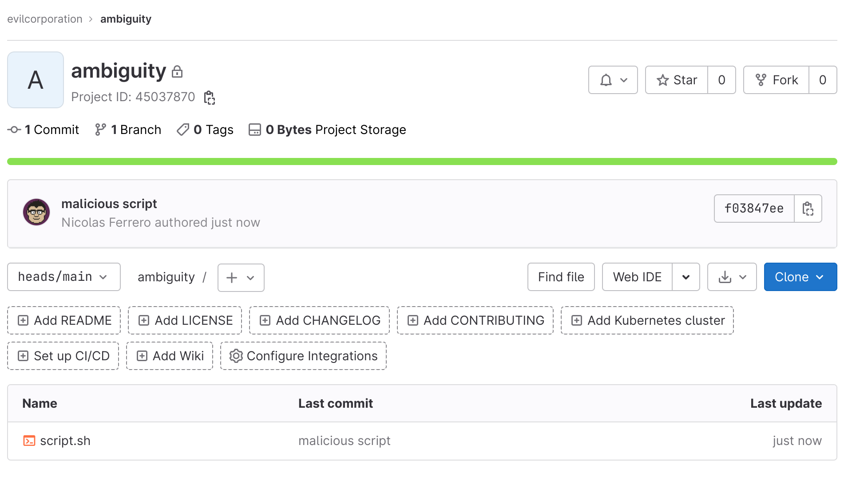Click the project avatar letter A
Screen dimensions: 848x504
(36, 80)
